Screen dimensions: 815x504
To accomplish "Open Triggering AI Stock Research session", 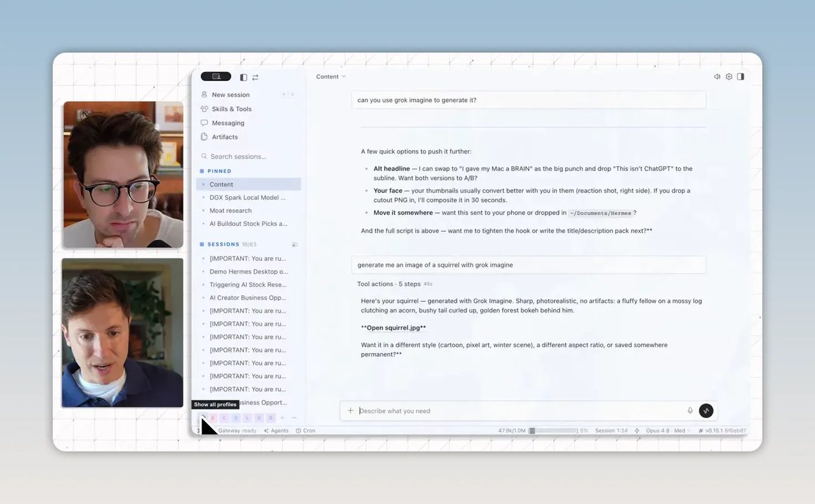I will point(248,284).
